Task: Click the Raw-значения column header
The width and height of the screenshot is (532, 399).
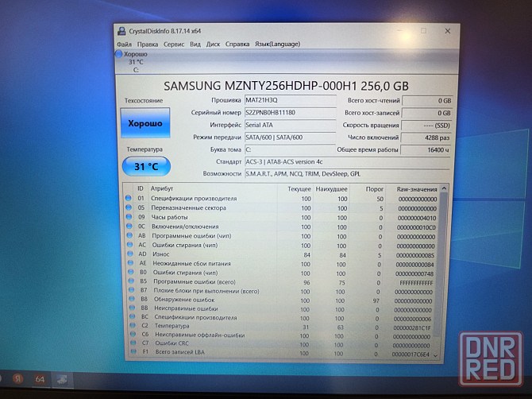Action: 416,188
